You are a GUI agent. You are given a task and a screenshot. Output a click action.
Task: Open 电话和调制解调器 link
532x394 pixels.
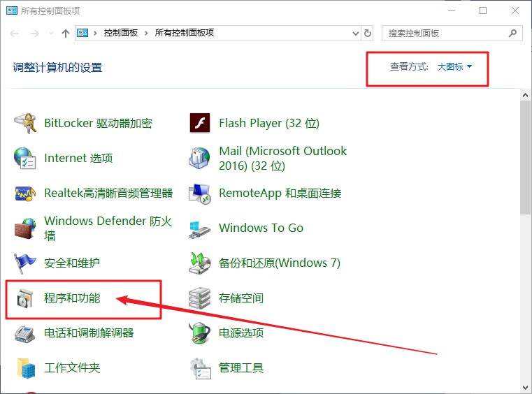click(89, 333)
